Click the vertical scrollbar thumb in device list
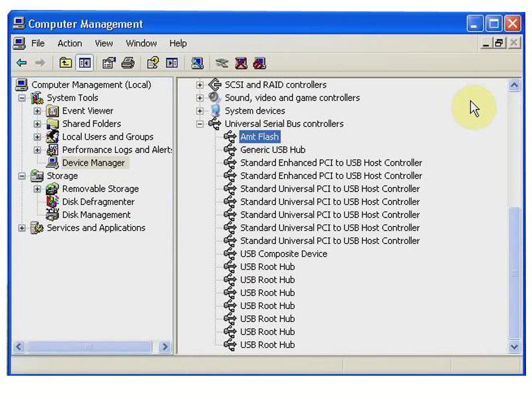532x399 pixels. (514, 273)
